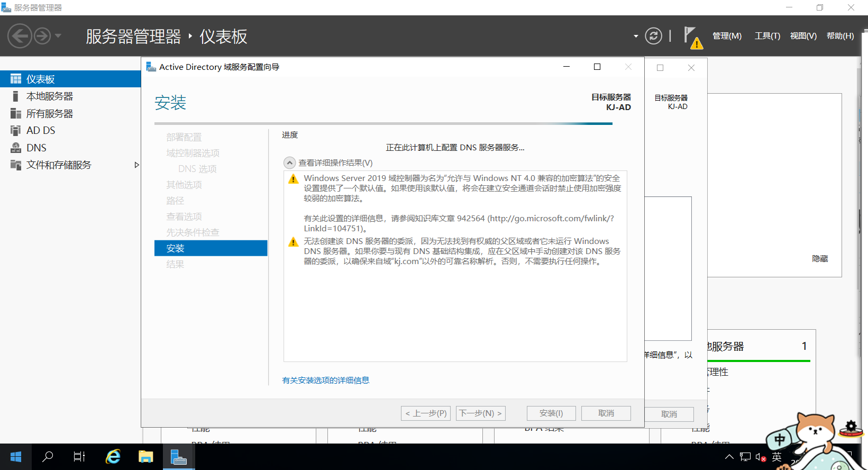
Task: Minimize the Active Directory wizard window
Action: point(567,67)
